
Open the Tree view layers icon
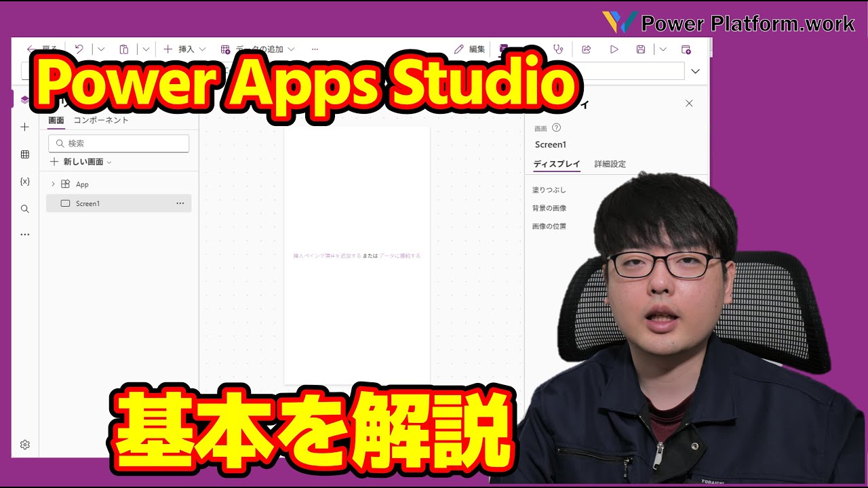[x=25, y=100]
